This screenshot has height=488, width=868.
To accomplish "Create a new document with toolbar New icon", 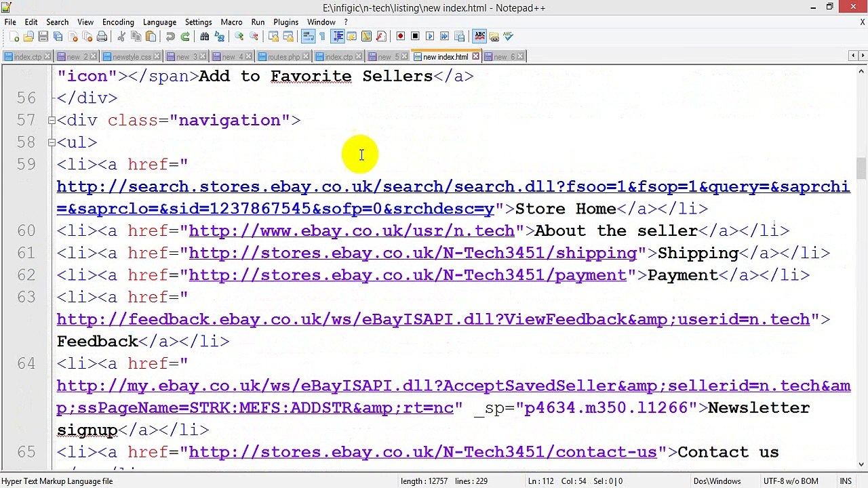I will click(14, 37).
